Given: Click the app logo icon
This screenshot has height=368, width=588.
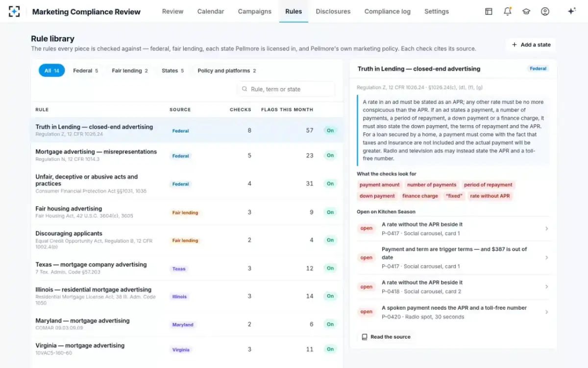Looking at the screenshot, I should [x=14, y=11].
